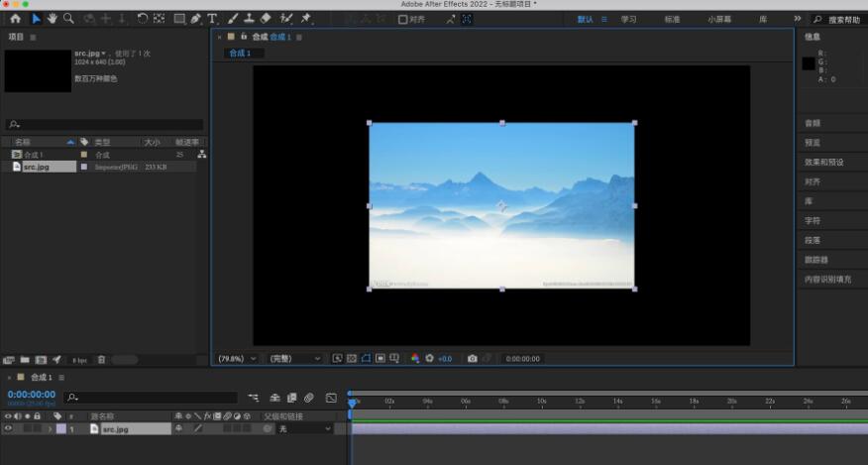Enable the 对齐 snapping checkbox
Viewport: 868px width, 465px height.
point(402,19)
